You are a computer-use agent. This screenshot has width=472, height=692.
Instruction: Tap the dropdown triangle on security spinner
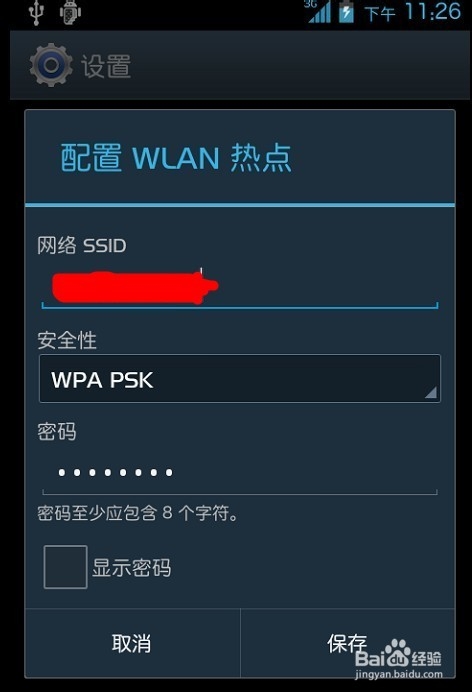click(x=431, y=392)
